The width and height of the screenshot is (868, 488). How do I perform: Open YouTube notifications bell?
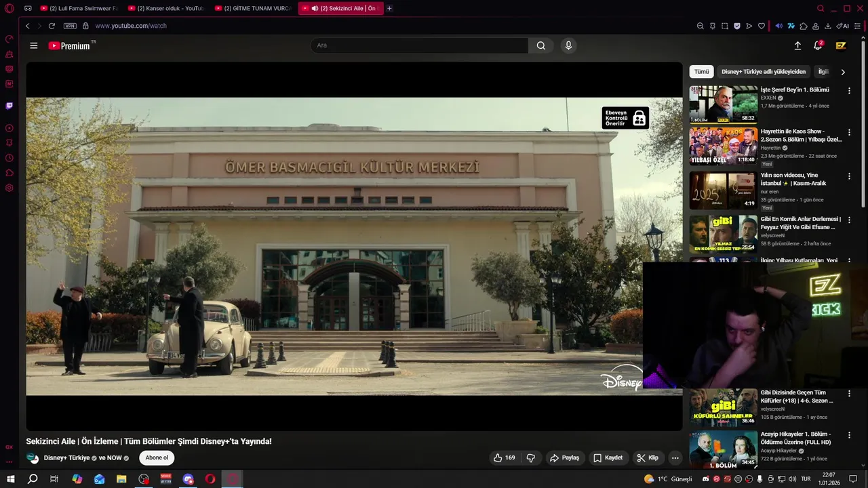tap(818, 45)
